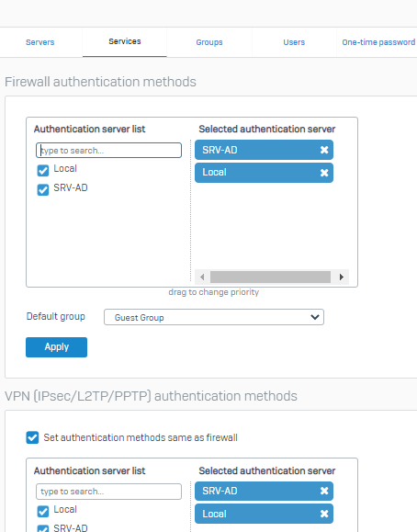Apply firewall authentication settings
Screen dimensions: 417x532
pos(56,347)
